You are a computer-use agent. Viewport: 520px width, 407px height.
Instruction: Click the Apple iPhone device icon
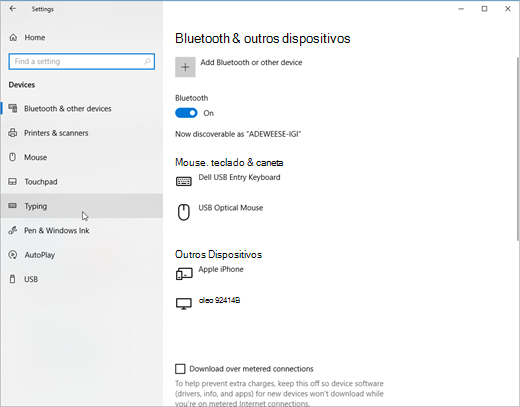(x=184, y=274)
